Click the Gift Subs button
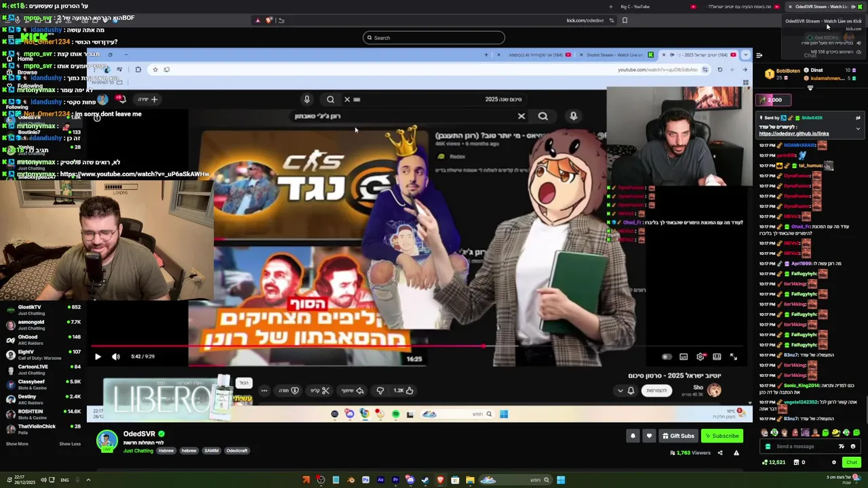868x488 pixels. coord(678,436)
